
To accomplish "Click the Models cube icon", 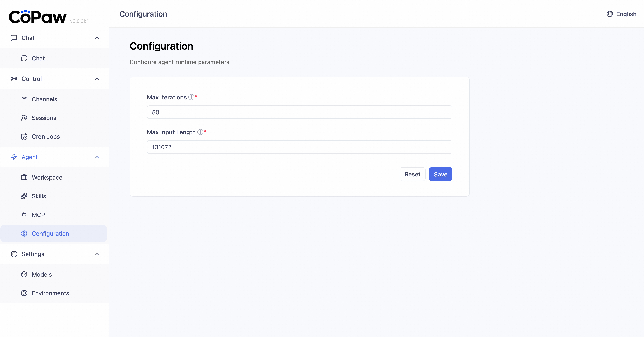I will click(x=24, y=275).
